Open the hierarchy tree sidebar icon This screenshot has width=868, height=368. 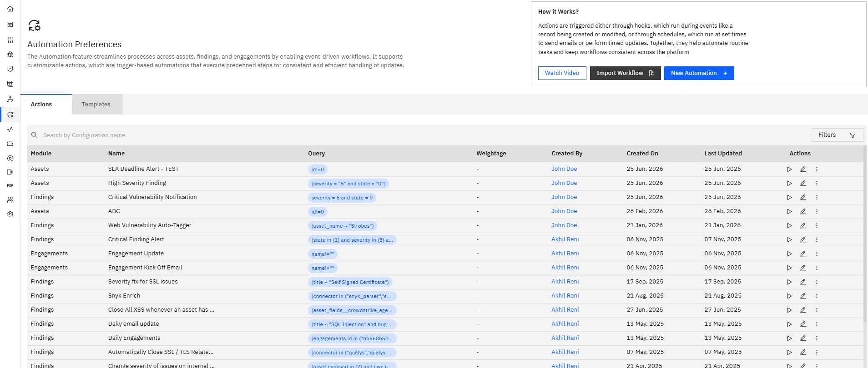pos(10,99)
